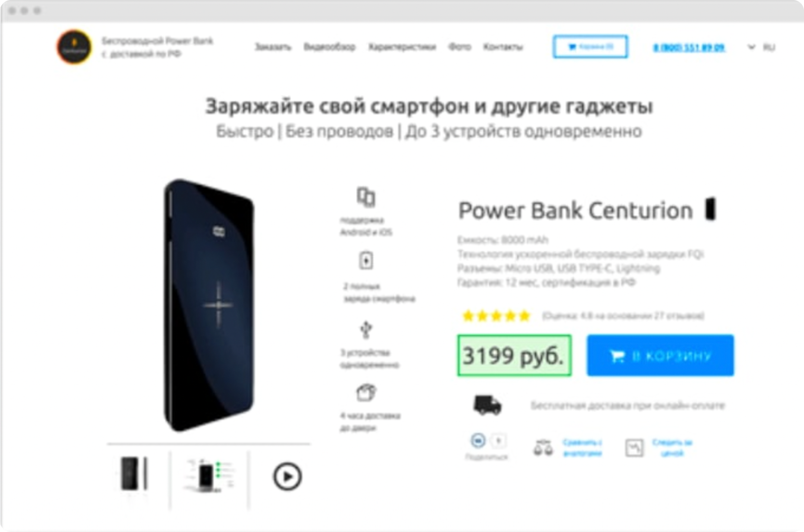
Task: Add to cart with В корзину button
Action: (x=660, y=355)
